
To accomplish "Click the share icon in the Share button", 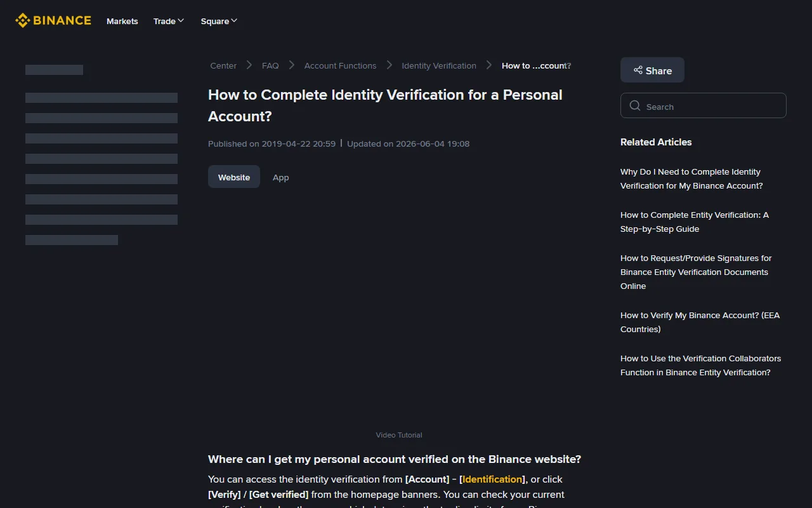I will click(x=638, y=70).
